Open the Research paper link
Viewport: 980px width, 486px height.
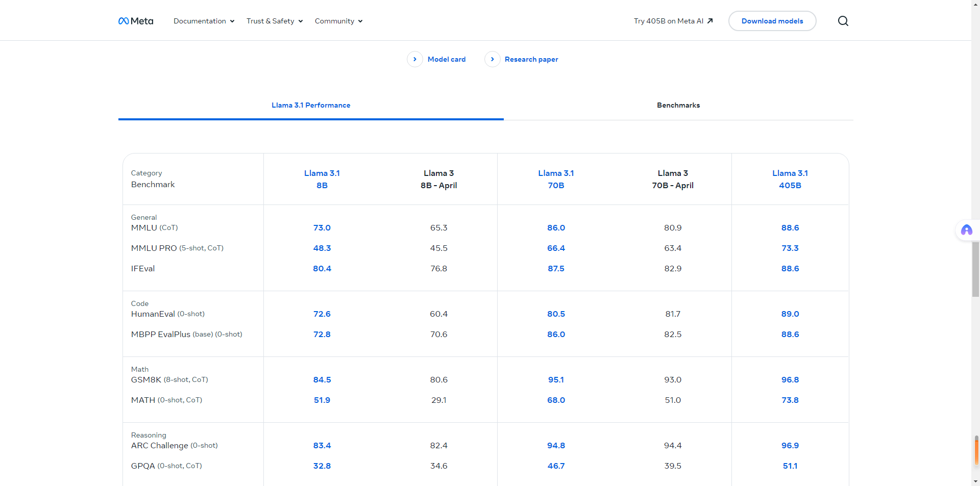pos(531,59)
